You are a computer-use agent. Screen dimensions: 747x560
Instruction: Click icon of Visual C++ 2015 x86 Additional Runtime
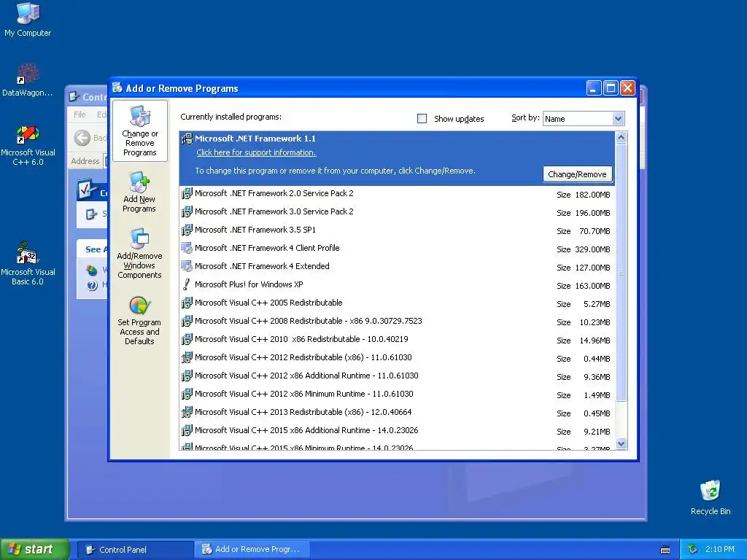point(187,430)
